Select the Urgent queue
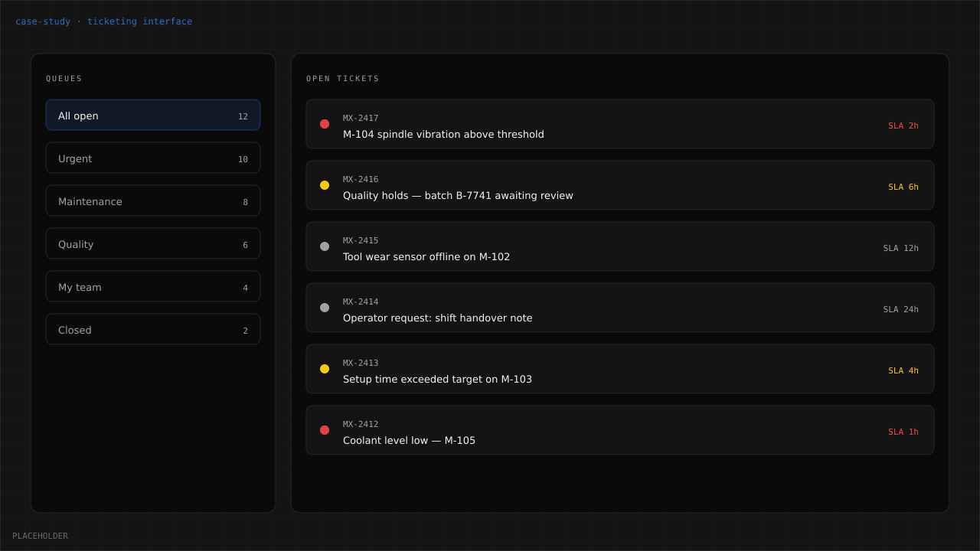 coord(153,158)
